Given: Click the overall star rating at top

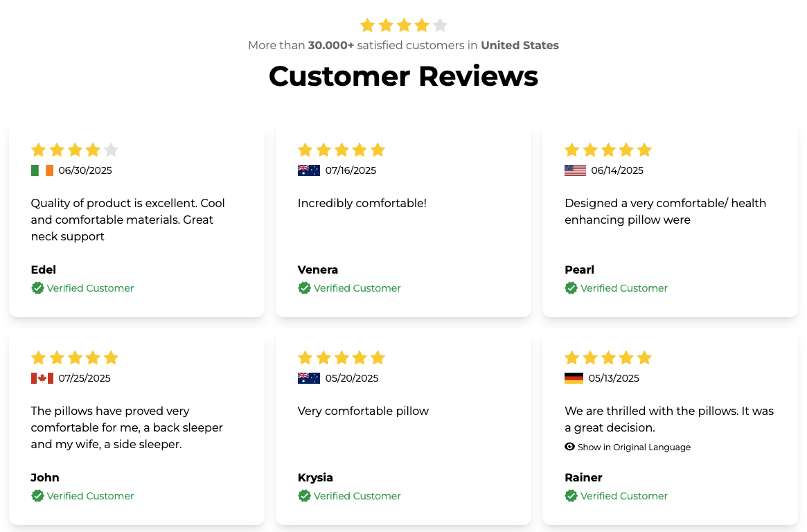Looking at the screenshot, I should pyautogui.click(x=404, y=26).
